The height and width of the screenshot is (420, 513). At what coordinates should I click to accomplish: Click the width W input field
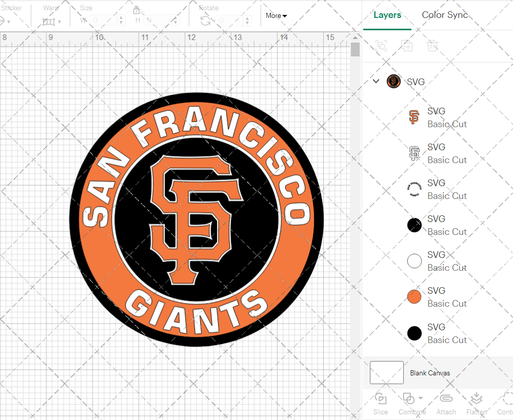click(104, 21)
